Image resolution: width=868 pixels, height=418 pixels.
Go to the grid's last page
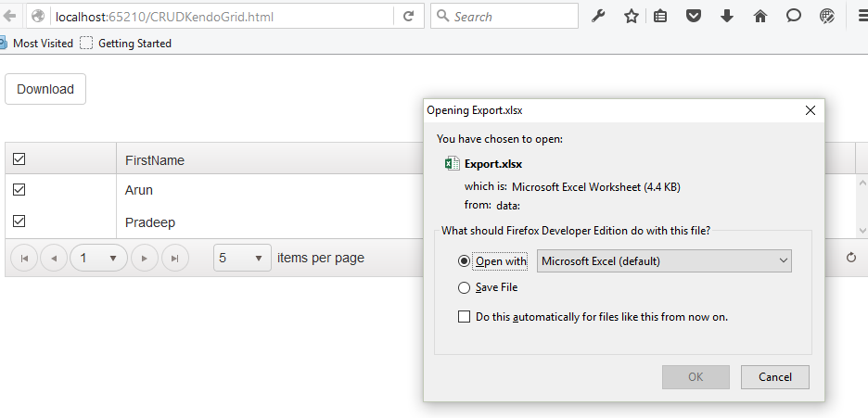175,258
